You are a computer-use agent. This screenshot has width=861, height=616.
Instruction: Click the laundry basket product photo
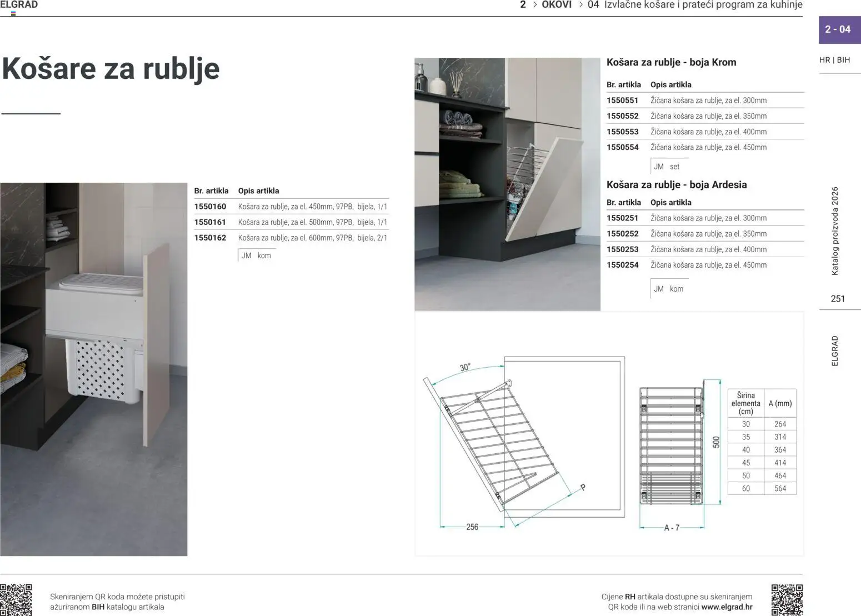click(93, 369)
